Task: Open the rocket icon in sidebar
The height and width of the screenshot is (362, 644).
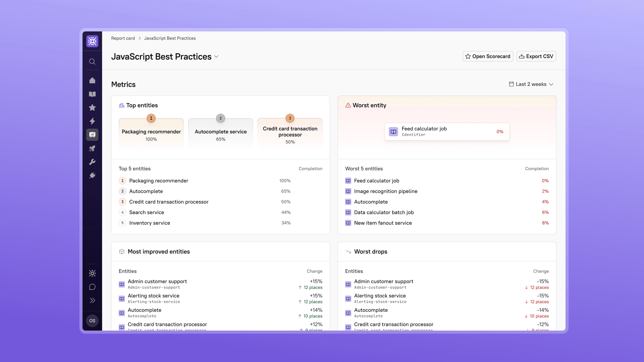Action: click(92, 148)
